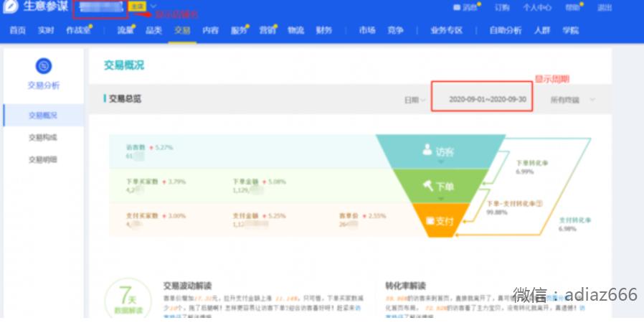Click the 客单价 metric

point(349,216)
